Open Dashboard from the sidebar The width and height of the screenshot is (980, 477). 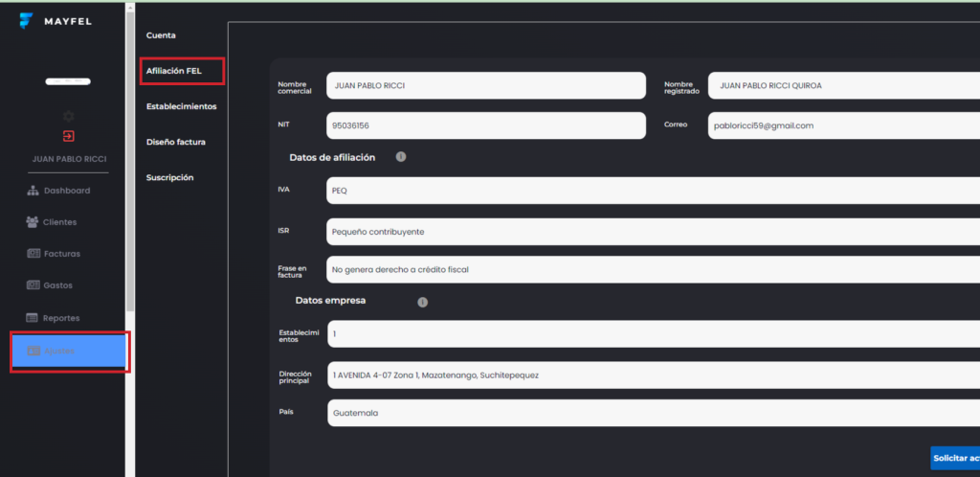pyautogui.click(x=59, y=191)
